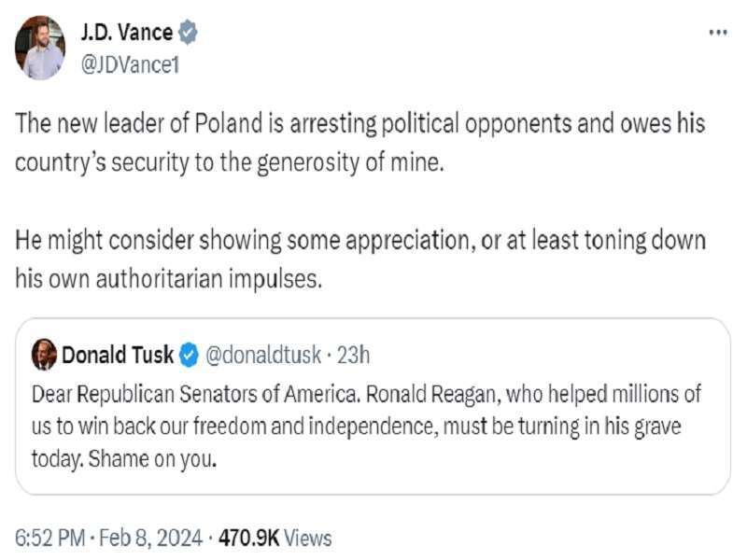Image resolution: width=747 pixels, height=560 pixels.
Task: Click Donald Tusk's blue verified checkmark
Action: coord(188,355)
